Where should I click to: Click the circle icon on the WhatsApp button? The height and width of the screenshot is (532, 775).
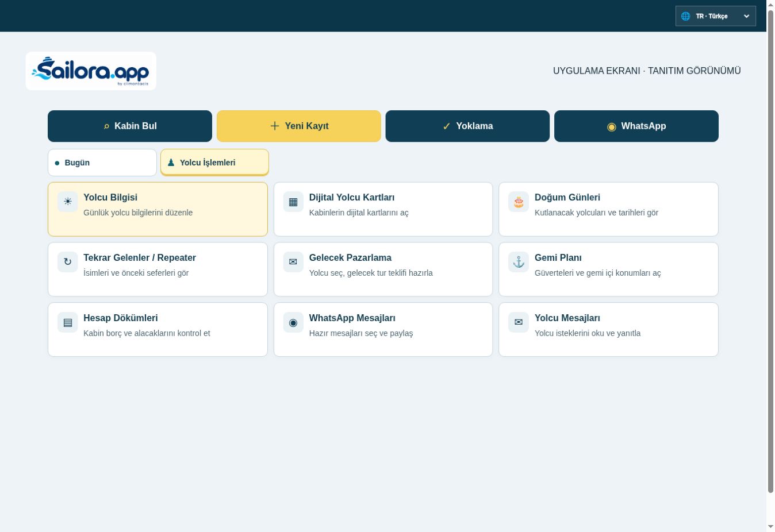coord(612,126)
